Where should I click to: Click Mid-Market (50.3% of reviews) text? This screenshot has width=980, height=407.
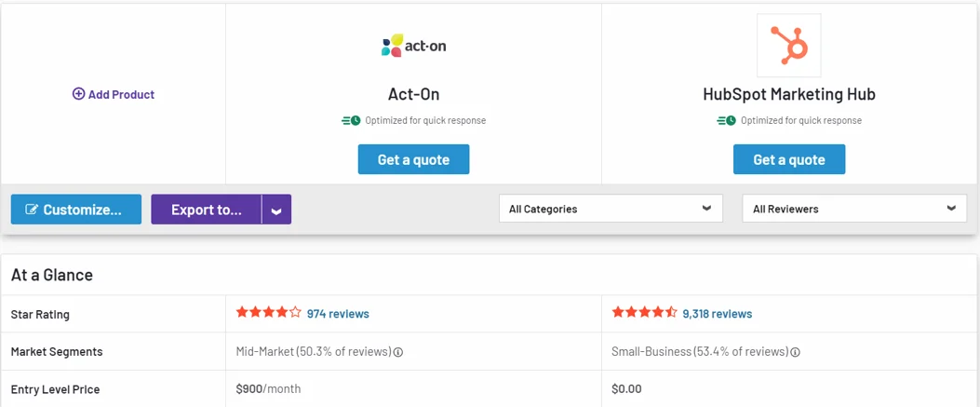tap(314, 352)
